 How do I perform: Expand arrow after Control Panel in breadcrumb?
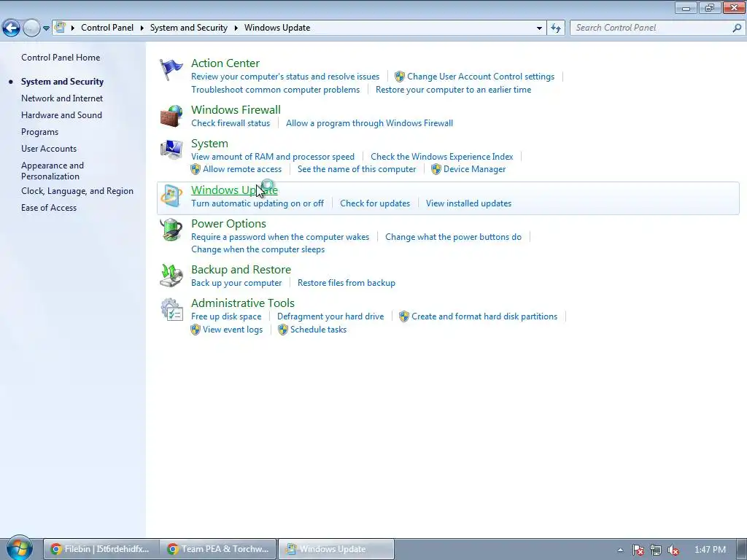(142, 28)
